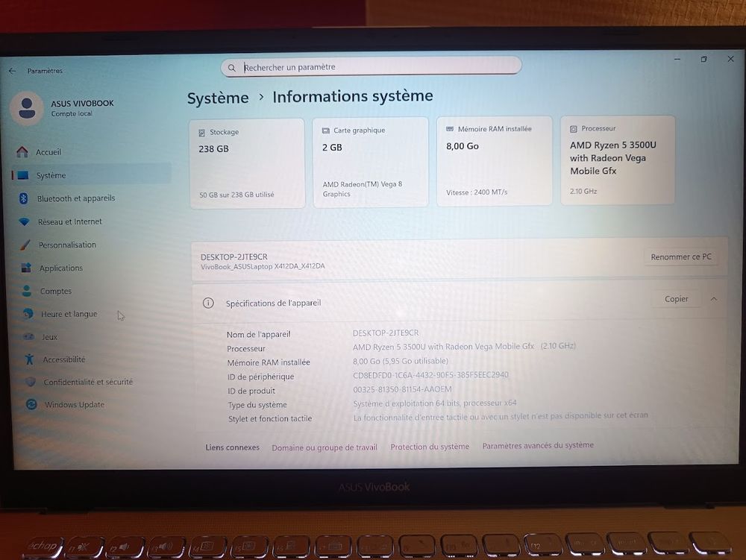The height and width of the screenshot is (560, 746).
Task: Open the Stockage 238 GB card
Action: point(247,163)
